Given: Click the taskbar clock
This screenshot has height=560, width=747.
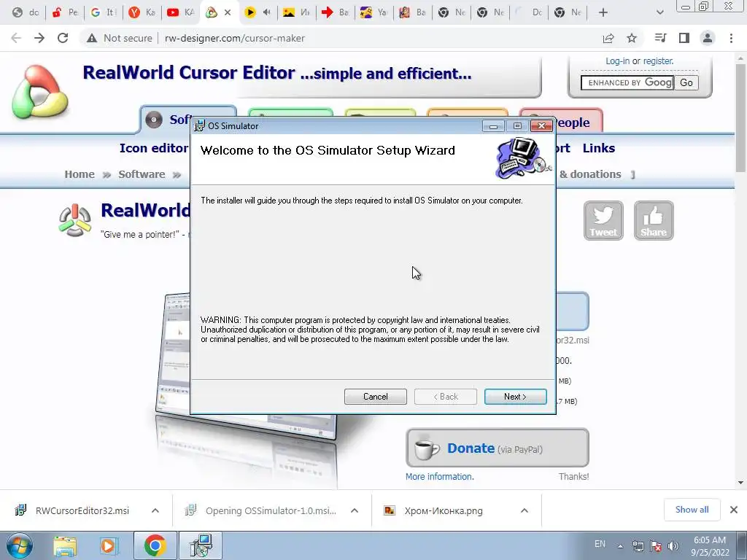Looking at the screenshot, I should [710, 546].
